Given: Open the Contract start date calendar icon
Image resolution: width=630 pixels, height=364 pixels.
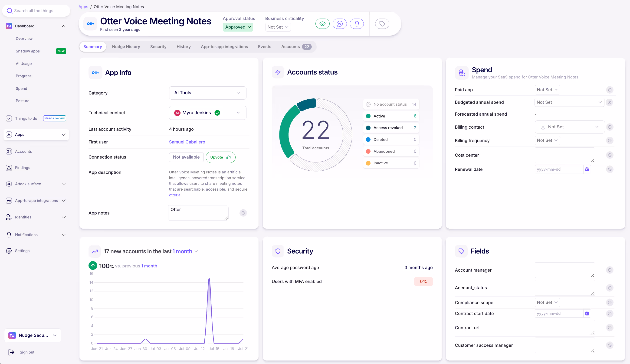Looking at the screenshot, I should pos(587,314).
